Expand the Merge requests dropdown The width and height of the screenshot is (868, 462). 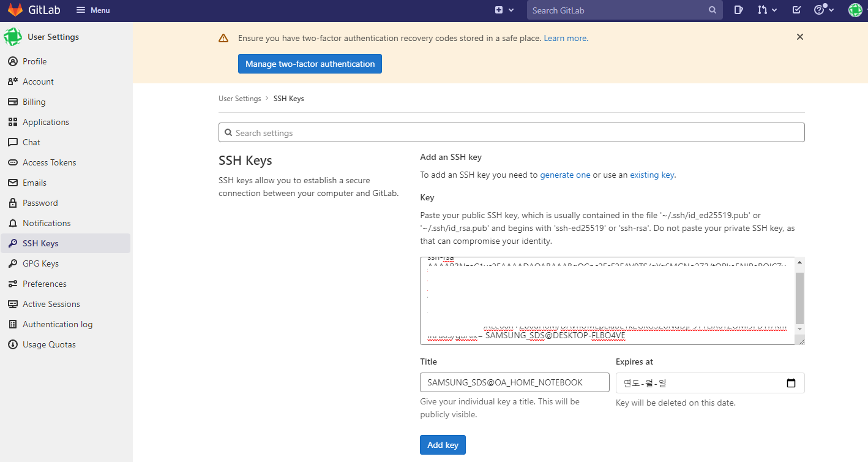tap(768, 10)
